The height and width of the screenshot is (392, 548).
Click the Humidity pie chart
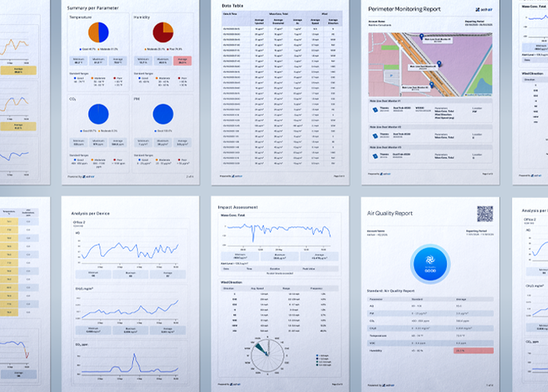(x=163, y=33)
